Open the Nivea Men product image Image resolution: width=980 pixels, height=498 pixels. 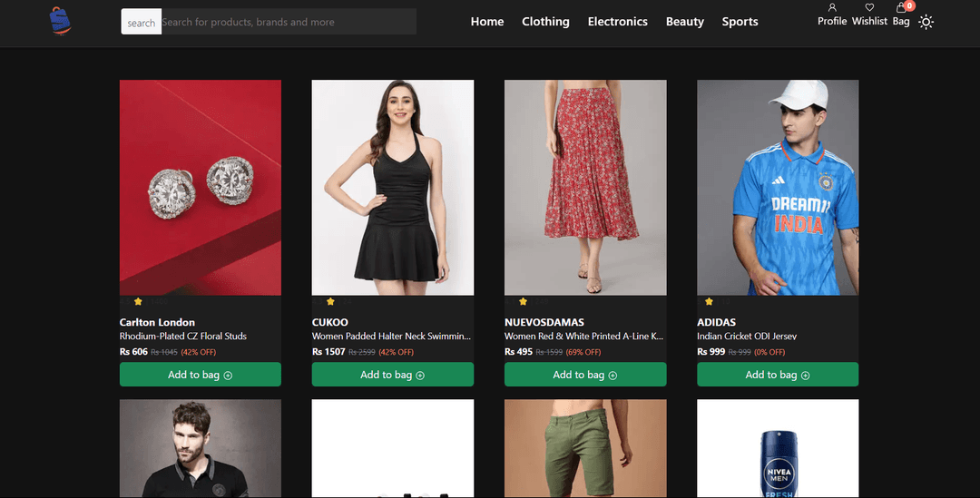778,449
